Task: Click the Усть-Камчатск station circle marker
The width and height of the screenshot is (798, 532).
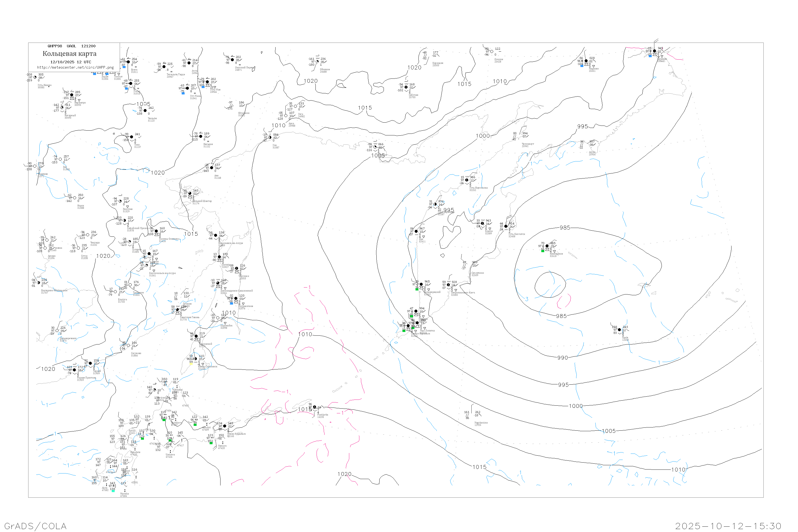Action: (506, 226)
